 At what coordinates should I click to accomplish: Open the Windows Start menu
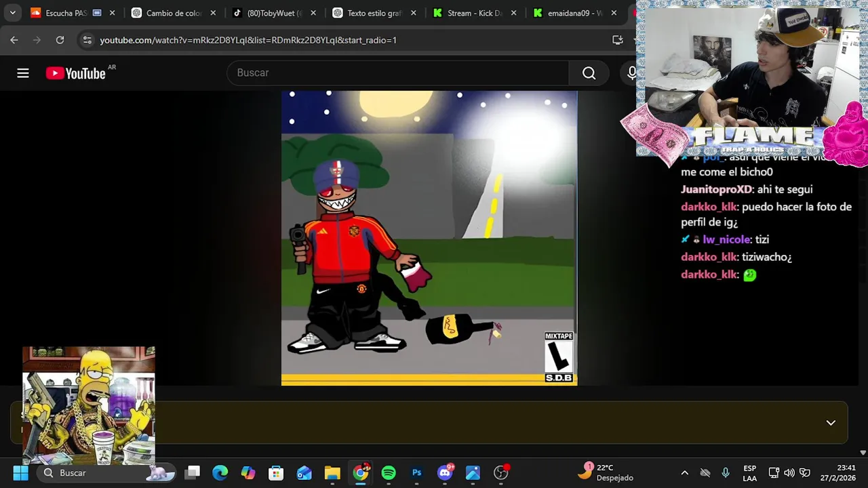coord(20,472)
